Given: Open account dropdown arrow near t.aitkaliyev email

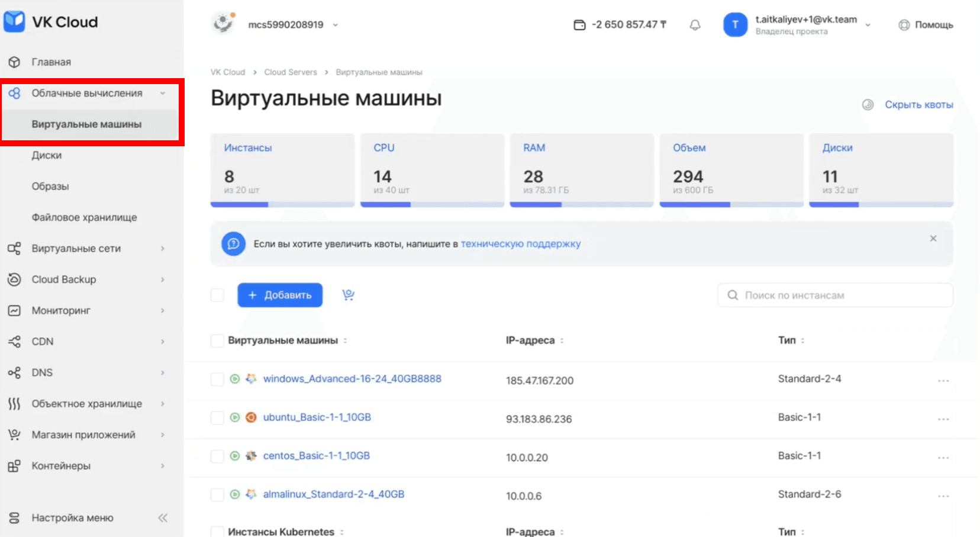Looking at the screenshot, I should (868, 25).
